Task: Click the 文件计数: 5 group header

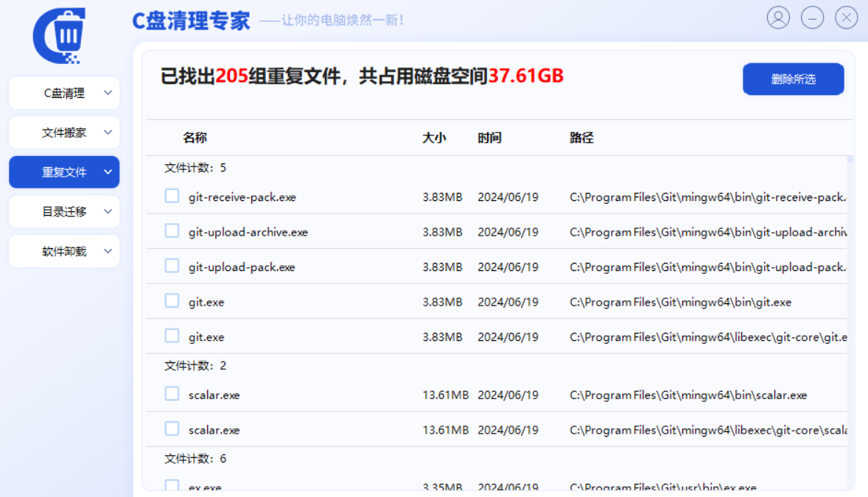Action: tap(195, 168)
